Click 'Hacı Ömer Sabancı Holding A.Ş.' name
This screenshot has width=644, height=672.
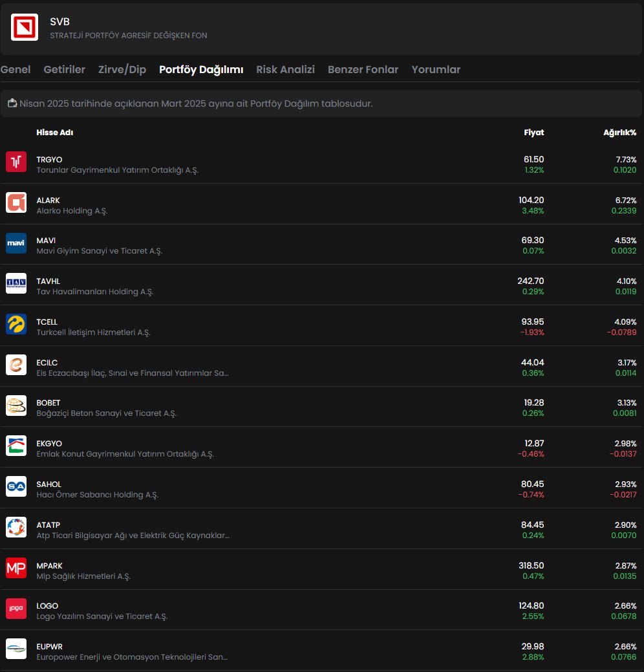click(x=97, y=495)
